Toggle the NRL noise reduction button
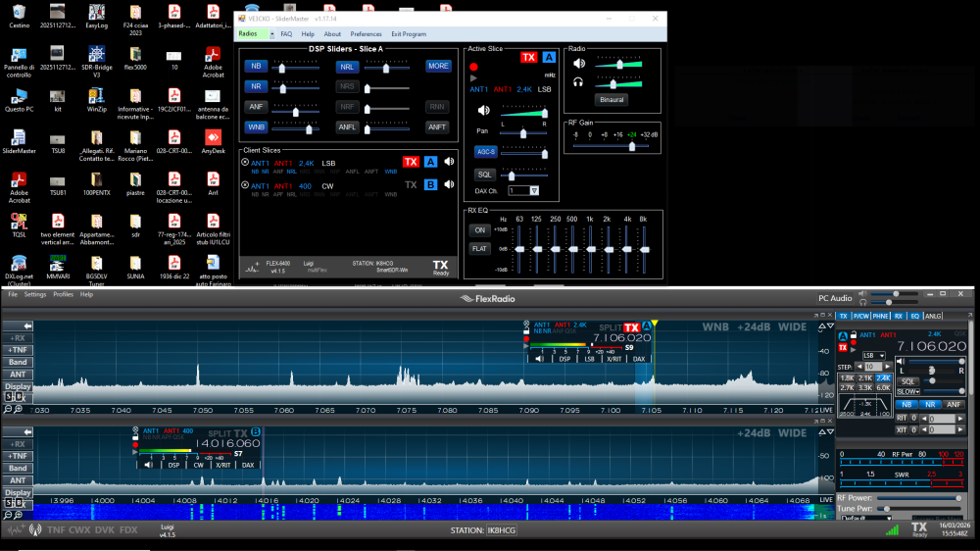Viewport: 980px width, 551px height. click(x=347, y=67)
